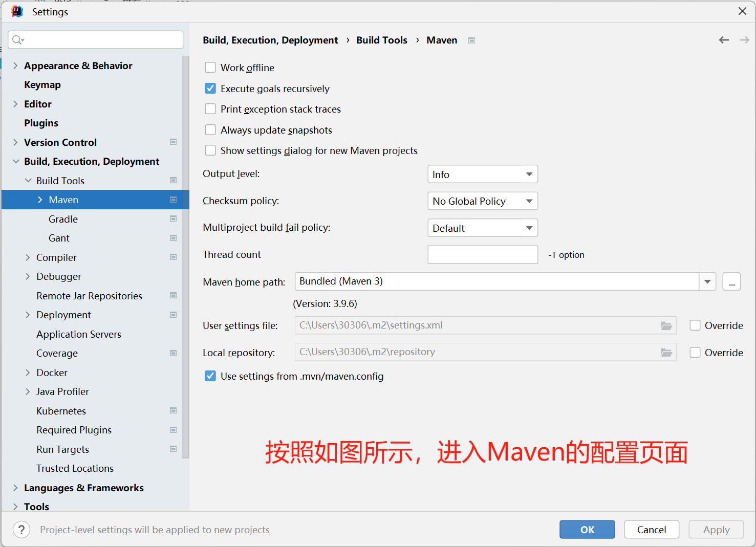The width and height of the screenshot is (756, 547).
Task: Collapse the Build Tools chevron
Action: click(28, 181)
